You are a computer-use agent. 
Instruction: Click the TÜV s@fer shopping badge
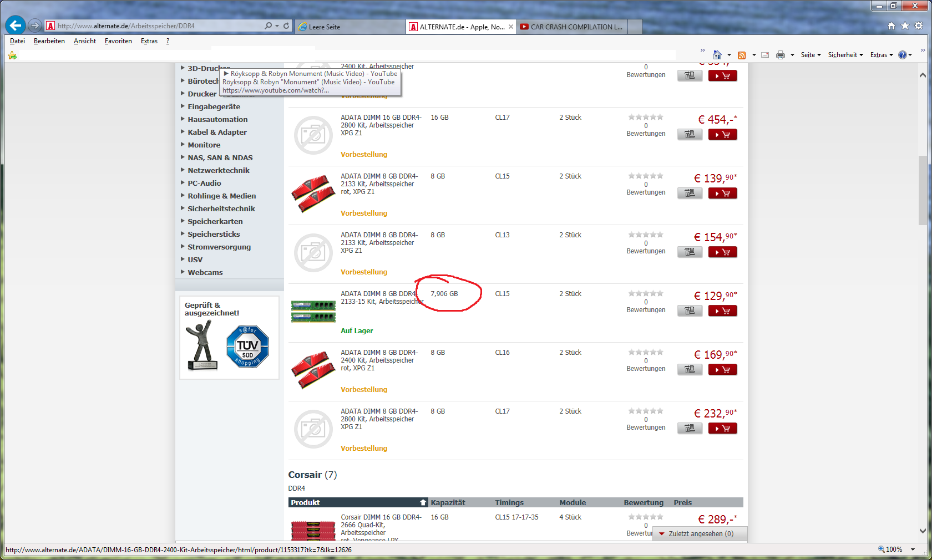[x=247, y=347]
